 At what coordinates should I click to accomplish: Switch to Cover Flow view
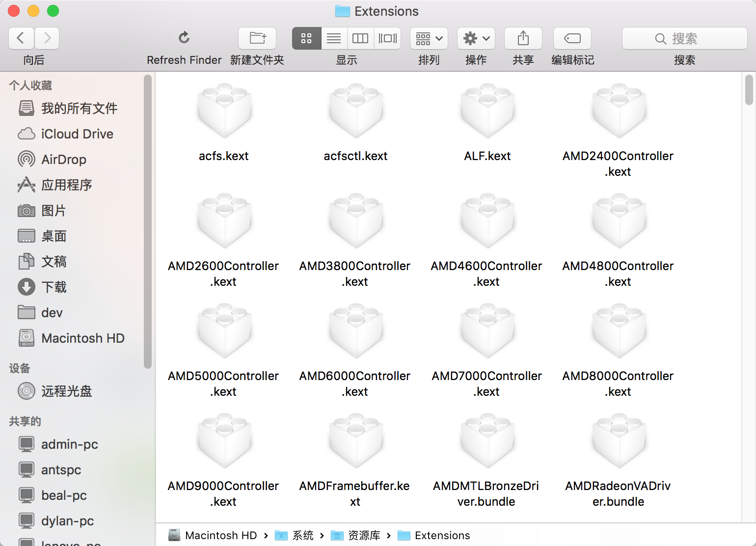coord(388,38)
